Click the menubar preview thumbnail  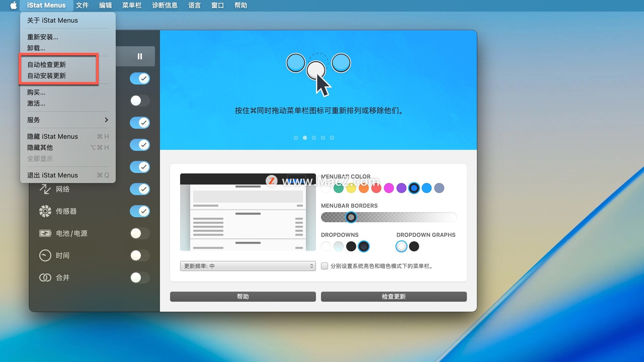tap(248, 212)
